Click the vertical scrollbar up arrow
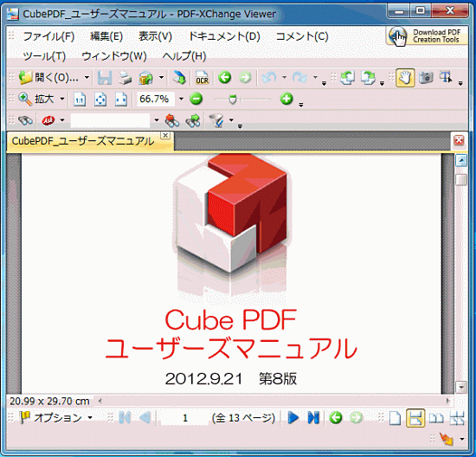The width and height of the screenshot is (476, 457). [461, 160]
